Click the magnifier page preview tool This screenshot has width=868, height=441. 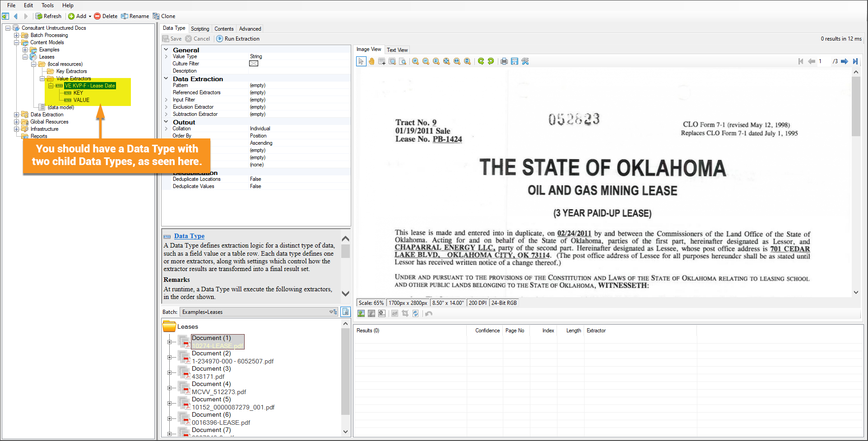coord(403,61)
